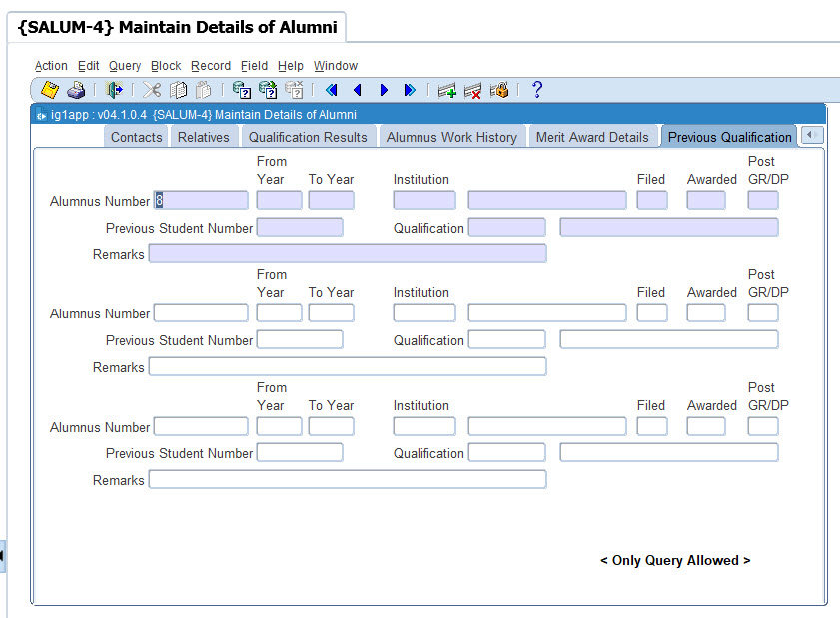The image size is (840, 618).
Task: Go to the next record arrow
Action: [x=384, y=90]
